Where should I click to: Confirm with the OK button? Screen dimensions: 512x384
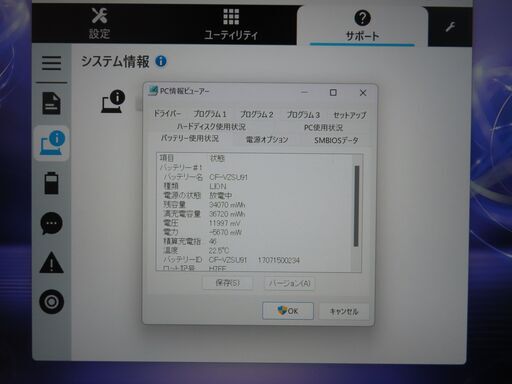[x=288, y=311]
